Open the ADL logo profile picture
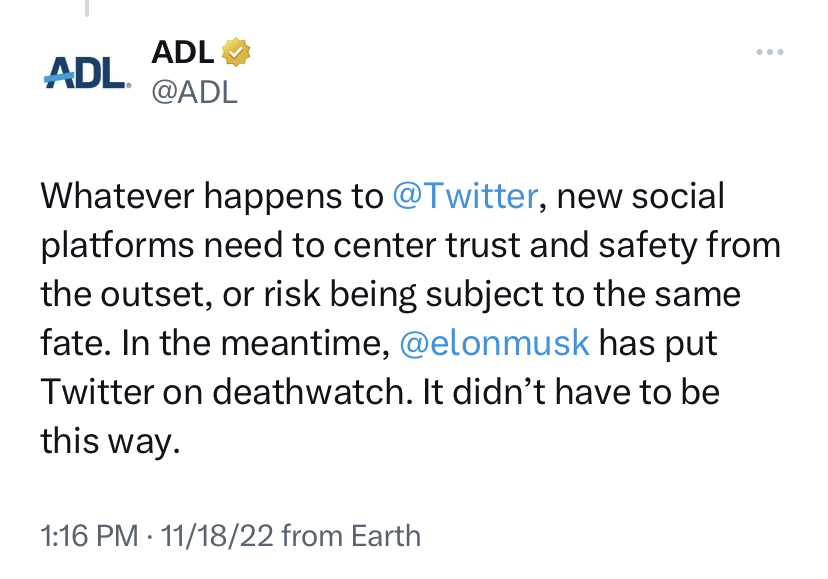Screen dimensions: 828x579 pyautogui.click(x=87, y=72)
